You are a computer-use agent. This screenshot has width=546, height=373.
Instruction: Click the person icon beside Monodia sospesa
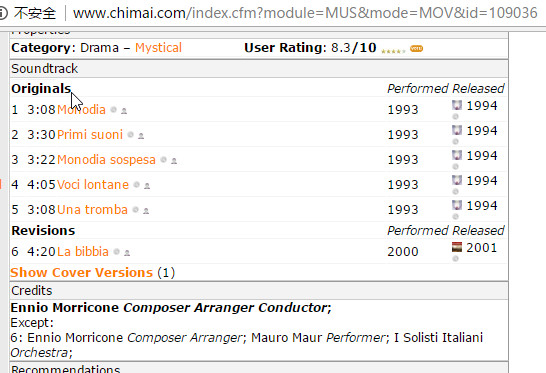click(174, 160)
